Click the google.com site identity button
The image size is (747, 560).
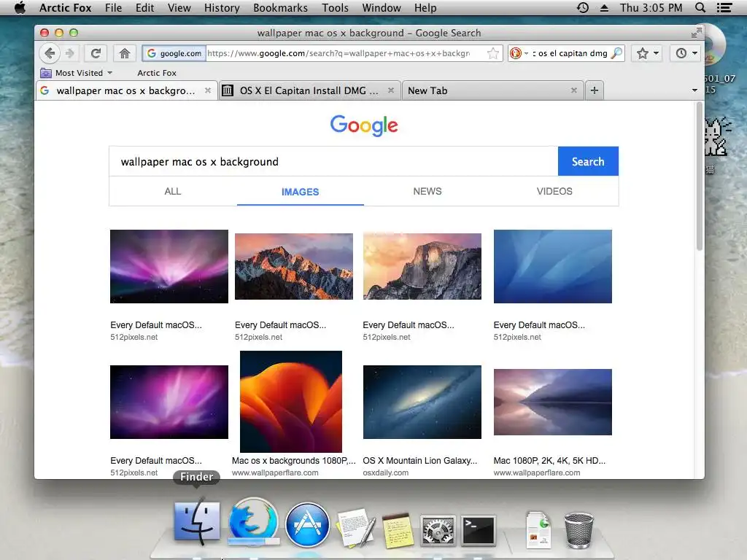click(174, 52)
